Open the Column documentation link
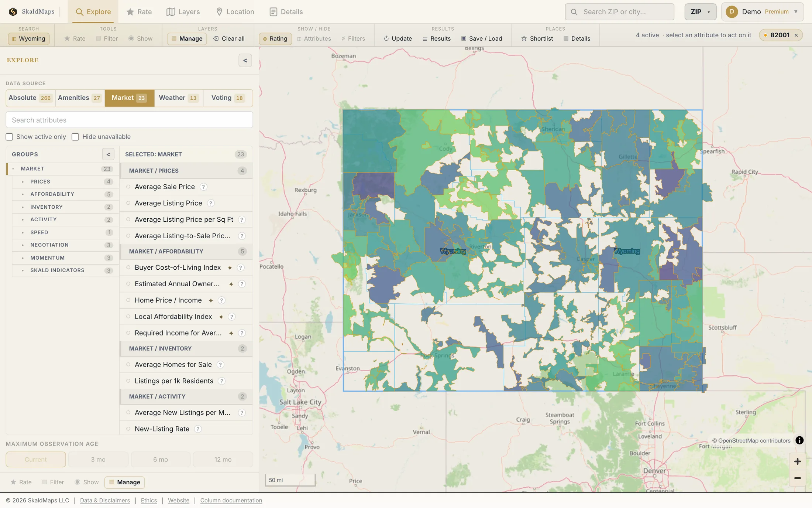The width and height of the screenshot is (812, 508). pyautogui.click(x=231, y=501)
